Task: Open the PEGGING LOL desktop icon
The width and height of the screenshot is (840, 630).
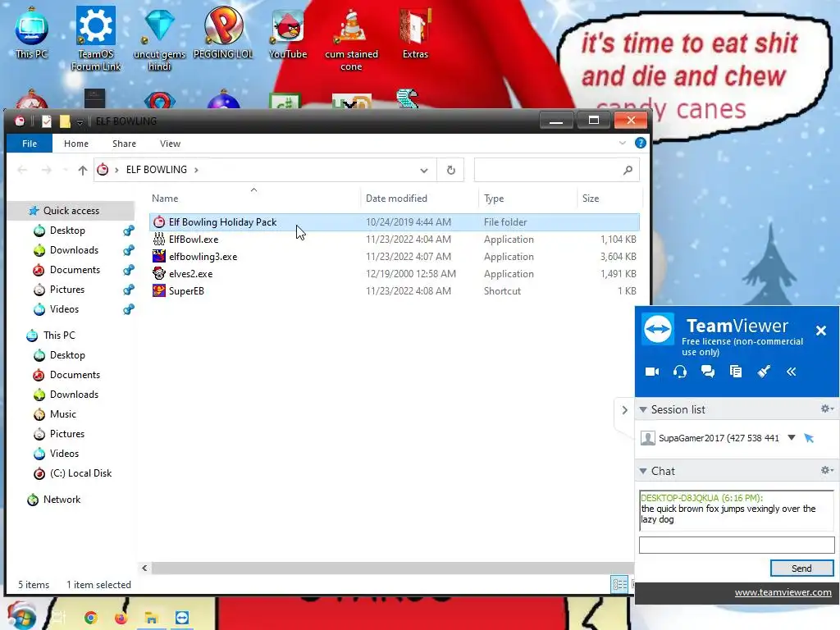Action: click(x=223, y=33)
